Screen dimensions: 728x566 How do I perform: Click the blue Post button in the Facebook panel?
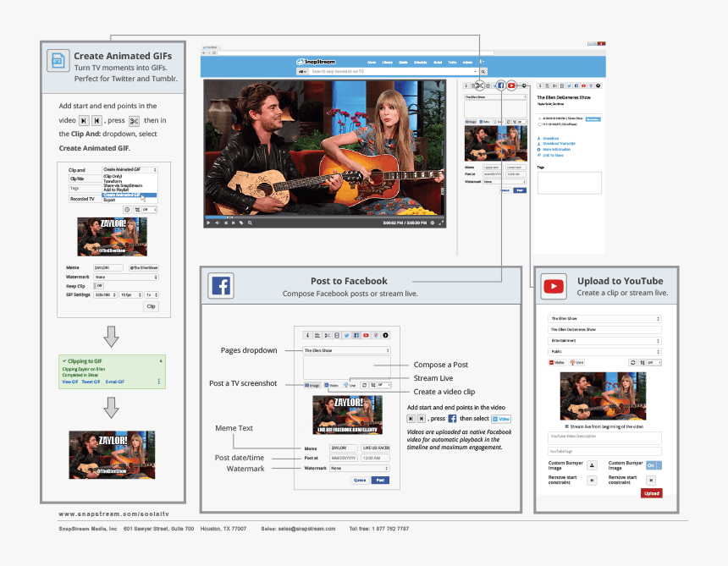pyautogui.click(x=380, y=481)
